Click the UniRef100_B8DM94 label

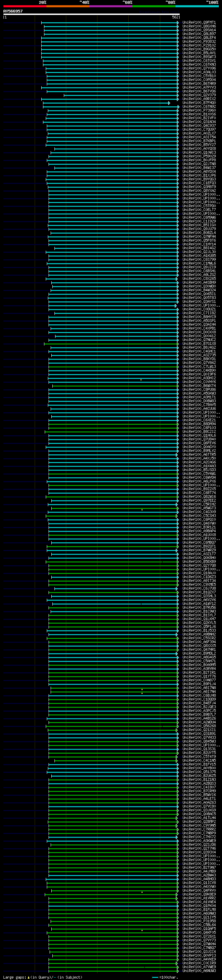pyautogui.click(x=199, y=424)
